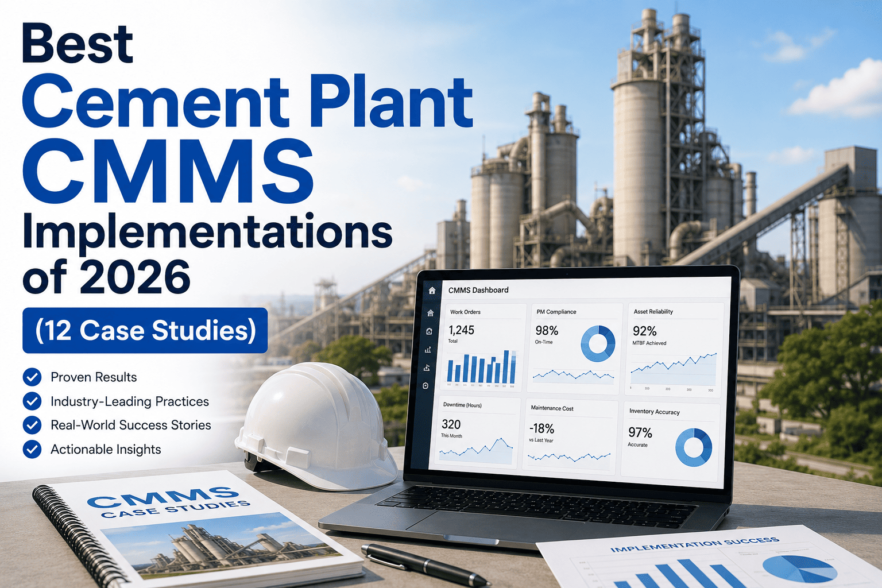Click the Maintenance Cost heading
This screenshot has height=588, width=882.
pos(552,408)
